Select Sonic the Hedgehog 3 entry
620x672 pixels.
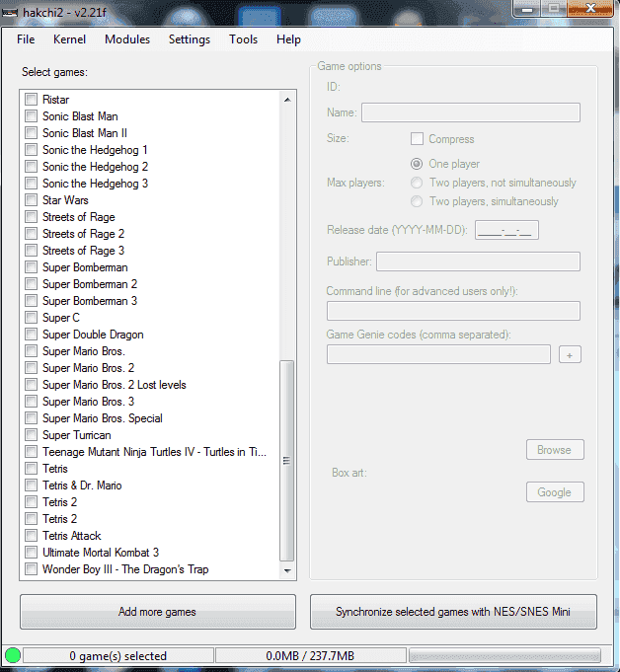coord(95,183)
